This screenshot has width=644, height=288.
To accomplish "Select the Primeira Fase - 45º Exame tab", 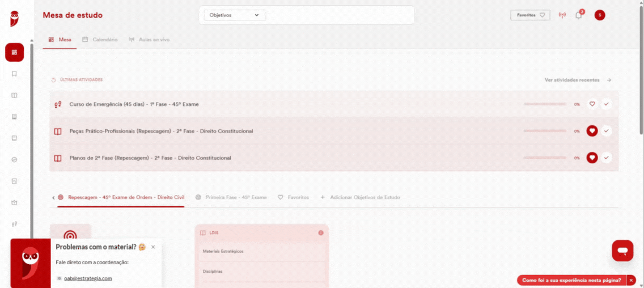I will [231, 198].
